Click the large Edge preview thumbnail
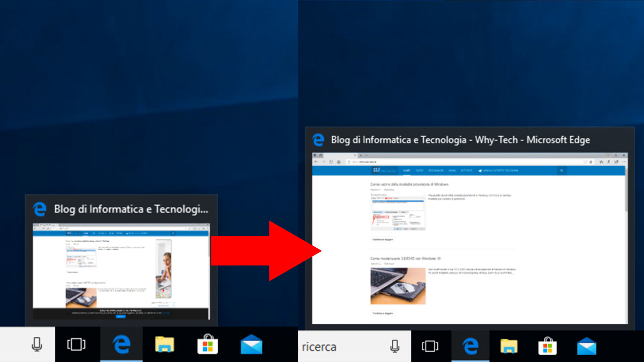Screen dimensions: 644x362 click(470, 238)
